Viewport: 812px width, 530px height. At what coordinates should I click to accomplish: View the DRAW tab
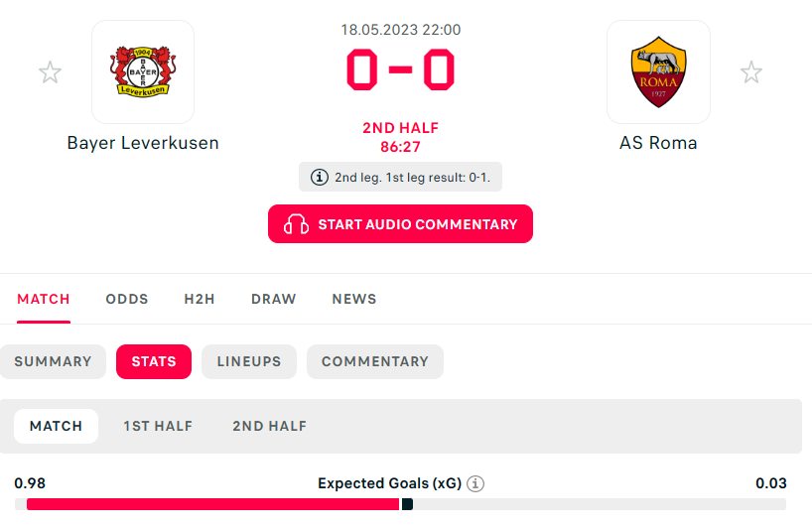[x=273, y=299]
